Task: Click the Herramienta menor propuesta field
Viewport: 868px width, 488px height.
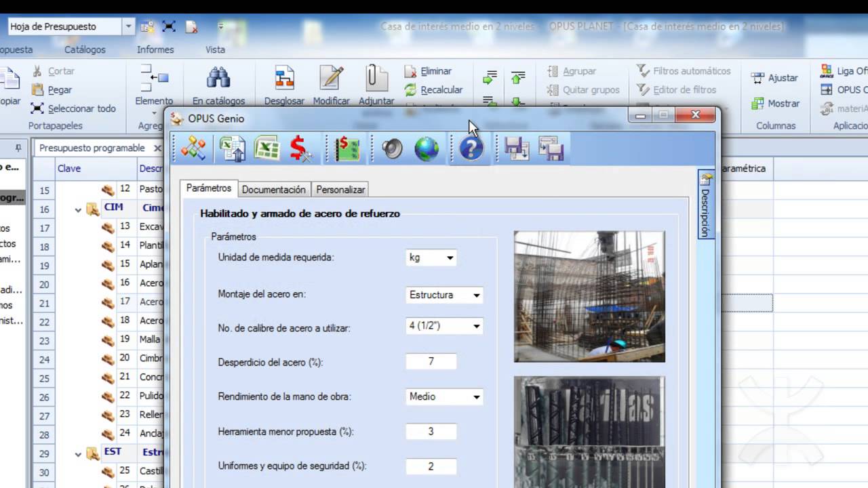Action: pyautogui.click(x=431, y=431)
